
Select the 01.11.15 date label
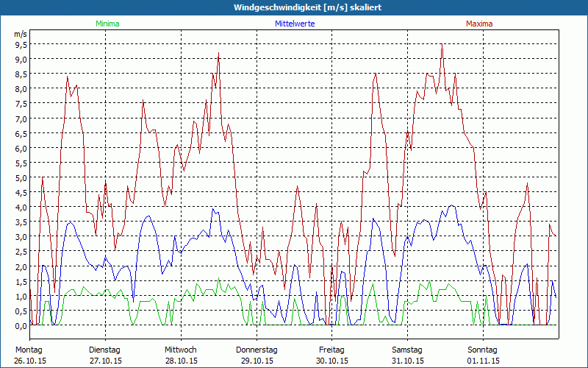point(484,361)
